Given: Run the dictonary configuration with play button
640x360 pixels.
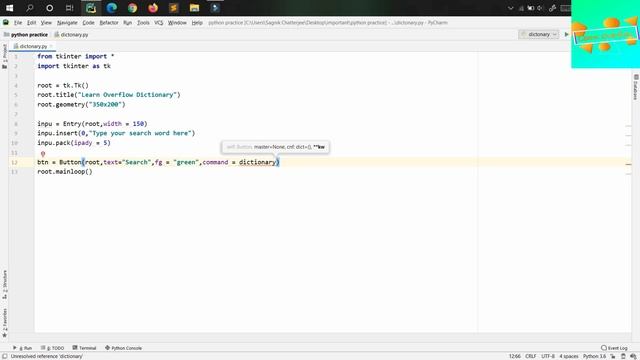Looking at the screenshot, I should [x=567, y=34].
